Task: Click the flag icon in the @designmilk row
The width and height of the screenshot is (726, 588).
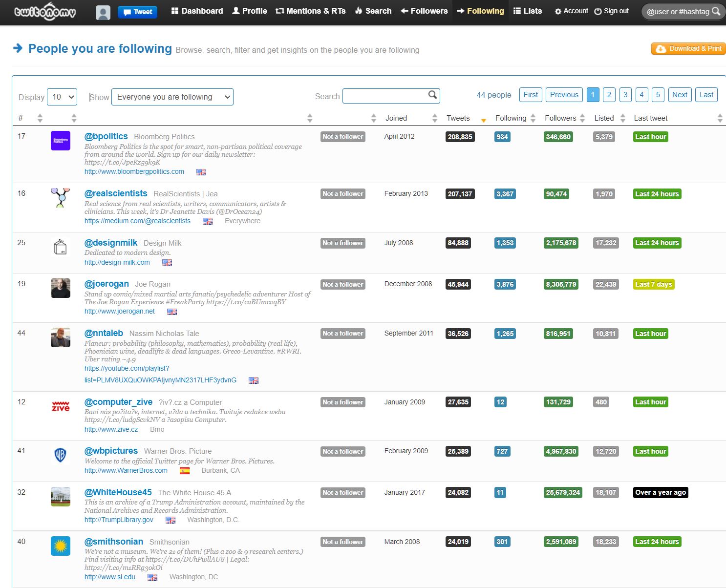Action: (x=167, y=263)
